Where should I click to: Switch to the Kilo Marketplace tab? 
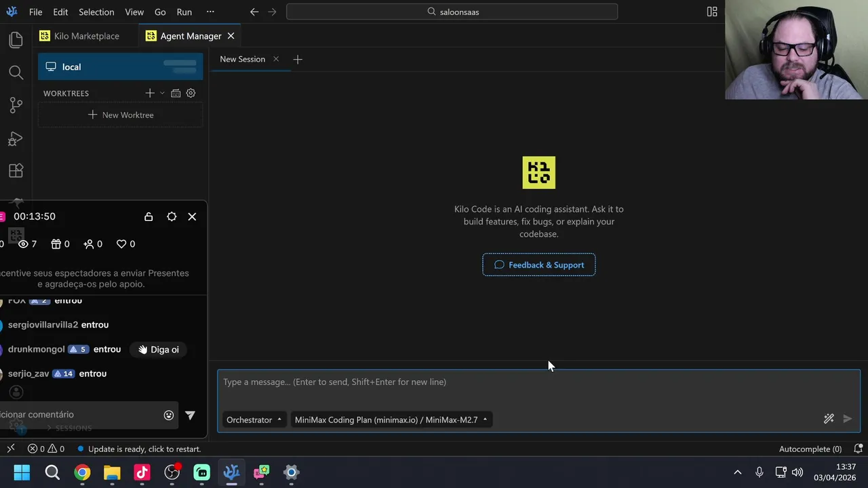pos(79,36)
